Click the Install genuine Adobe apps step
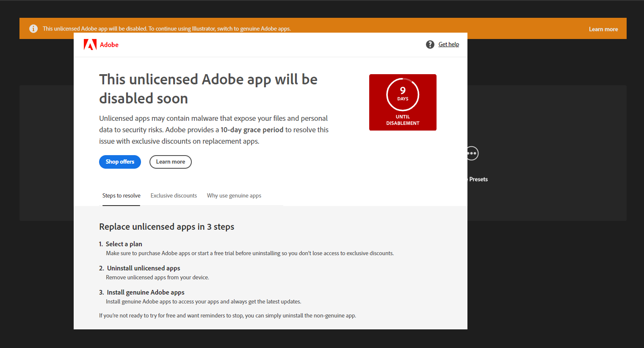Screen dimensions: 644x348 pyautogui.click(x=145, y=292)
